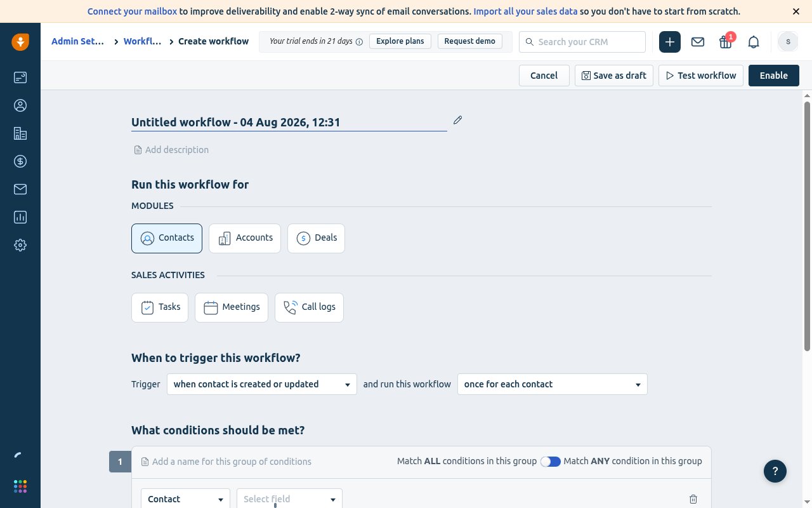
Task: Click the pencil icon to rename workflow
Action: pyautogui.click(x=457, y=120)
